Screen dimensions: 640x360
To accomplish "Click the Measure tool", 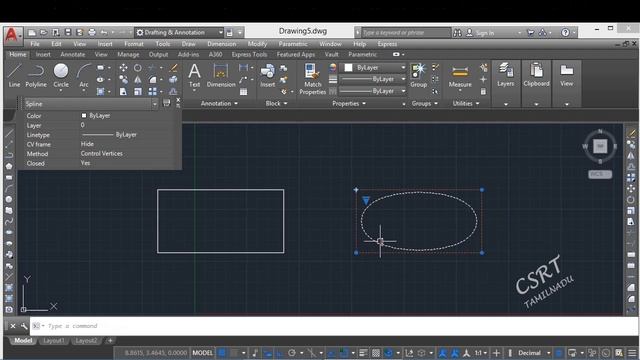I will (460, 76).
